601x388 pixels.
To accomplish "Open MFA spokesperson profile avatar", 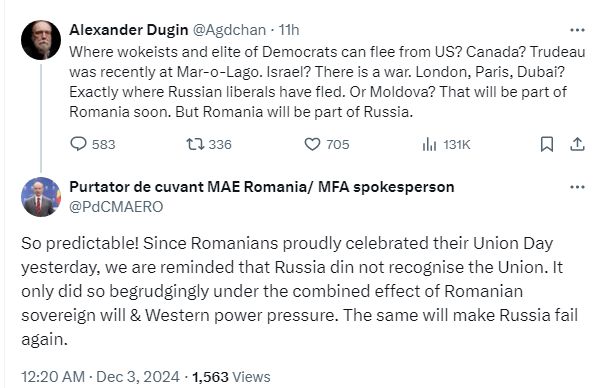I will click(x=41, y=197).
